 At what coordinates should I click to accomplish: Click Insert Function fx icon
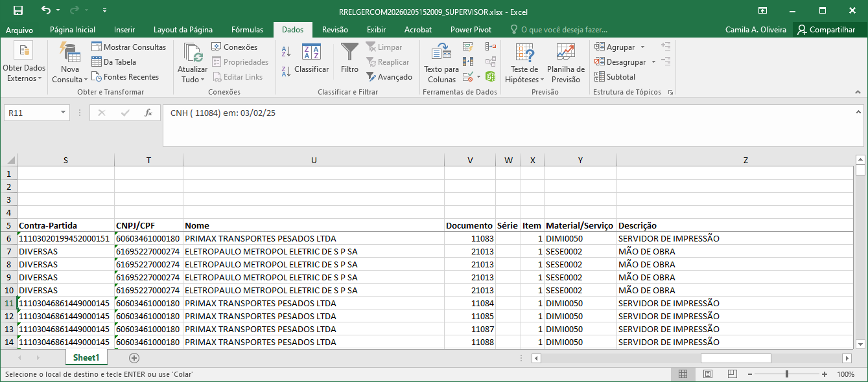148,113
